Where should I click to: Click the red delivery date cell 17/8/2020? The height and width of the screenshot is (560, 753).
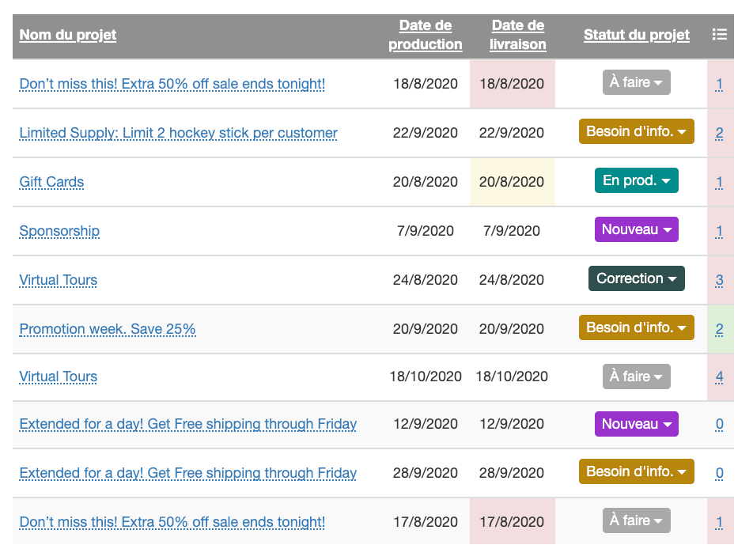pos(512,522)
